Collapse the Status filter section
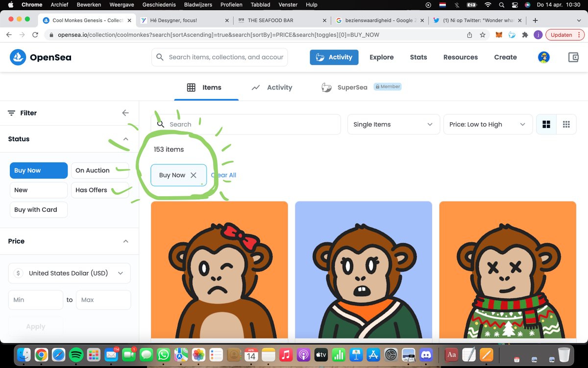Screen dimensions: 588x368 pos(125,139)
